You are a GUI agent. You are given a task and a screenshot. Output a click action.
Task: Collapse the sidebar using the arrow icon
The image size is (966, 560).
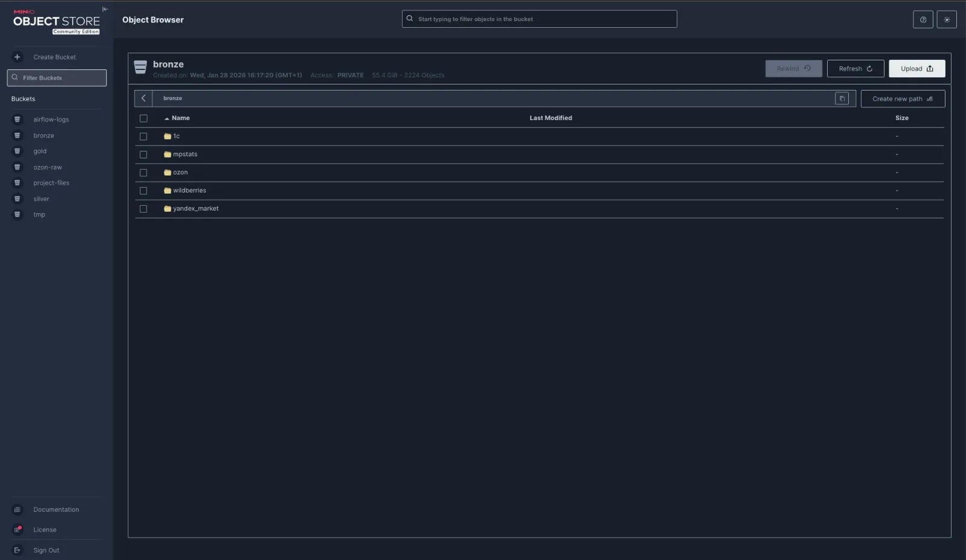(x=104, y=8)
